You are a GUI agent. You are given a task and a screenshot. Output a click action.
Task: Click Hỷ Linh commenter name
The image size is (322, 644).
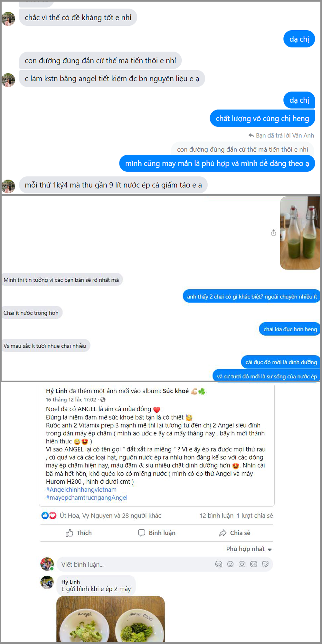click(x=71, y=582)
